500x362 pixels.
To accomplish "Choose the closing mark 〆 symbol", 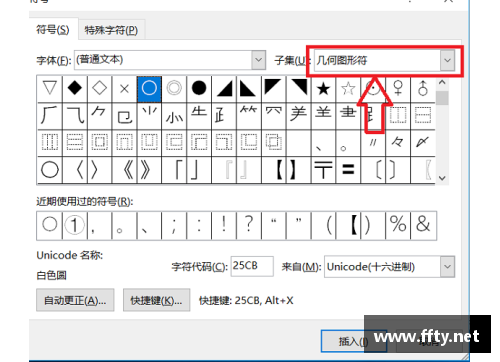I will point(423,143).
